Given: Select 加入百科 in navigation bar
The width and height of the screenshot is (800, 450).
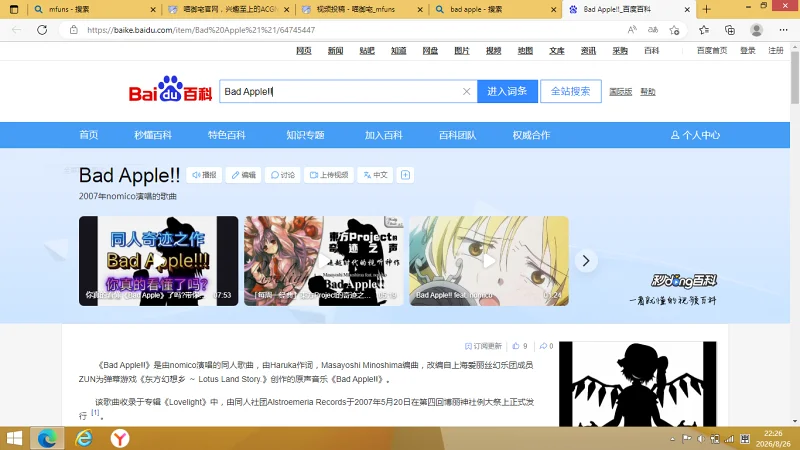Looking at the screenshot, I should tap(384, 135).
